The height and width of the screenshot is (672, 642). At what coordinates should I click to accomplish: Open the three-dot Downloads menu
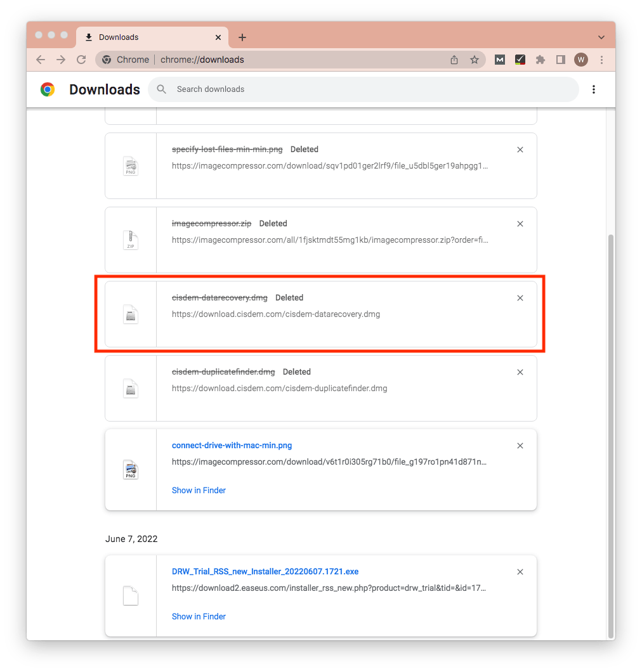tap(594, 89)
